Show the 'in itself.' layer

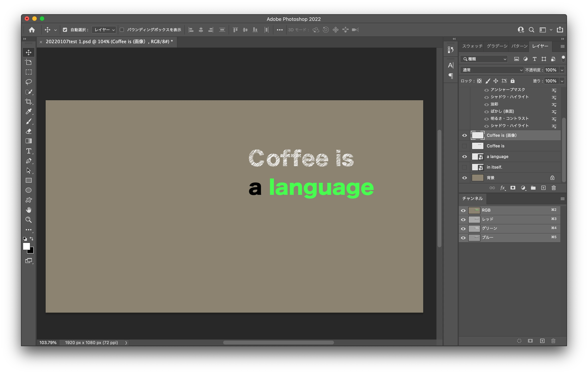point(464,167)
